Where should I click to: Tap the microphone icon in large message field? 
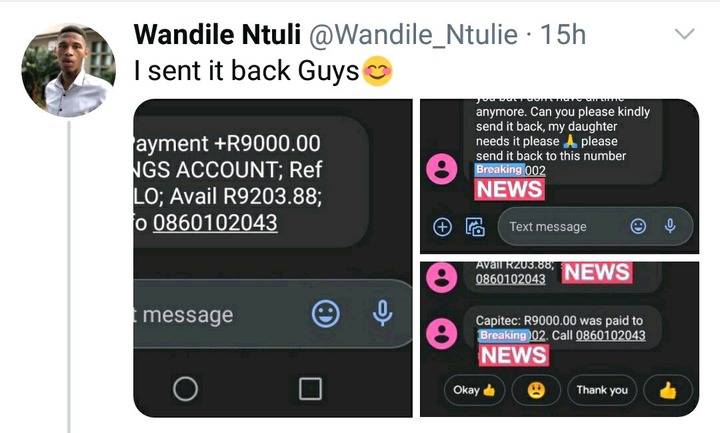tap(382, 314)
